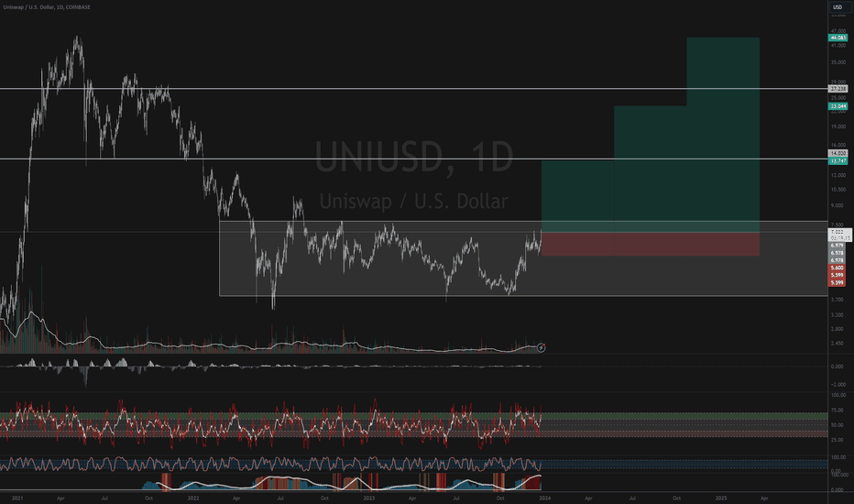This screenshot has width=854, height=504.
Task: Click the Uniswap / U.S. Dollar chart title
Action: (47, 7)
